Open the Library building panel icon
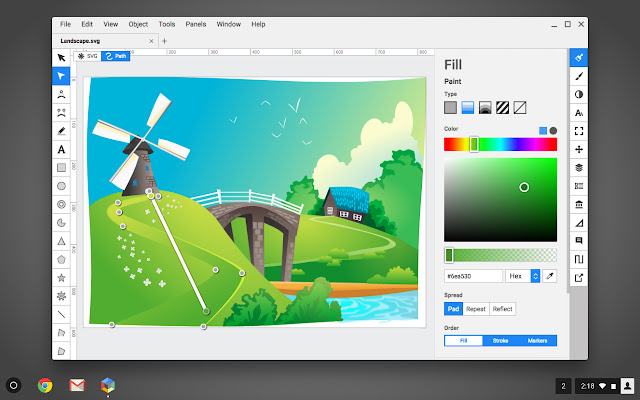Screen dimensions: 640x400 579,204
